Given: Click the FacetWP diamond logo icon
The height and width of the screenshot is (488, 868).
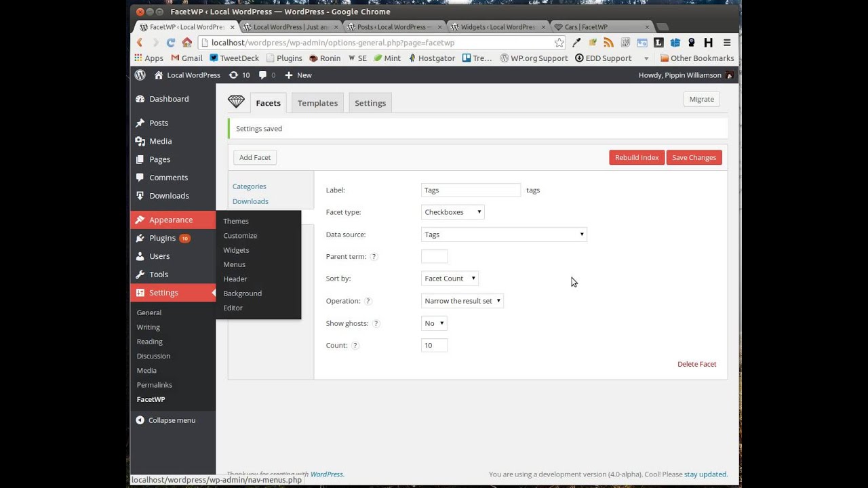Looking at the screenshot, I should click(x=235, y=102).
